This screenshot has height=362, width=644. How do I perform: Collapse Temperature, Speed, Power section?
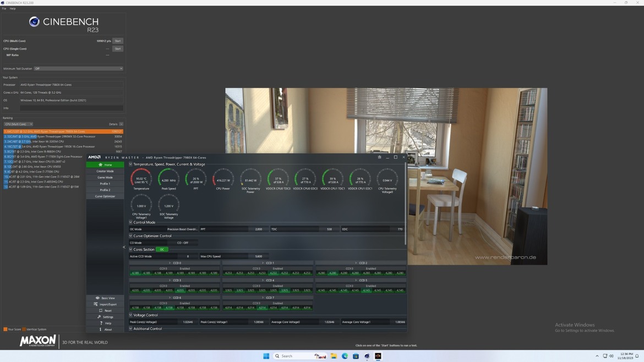[130, 164]
